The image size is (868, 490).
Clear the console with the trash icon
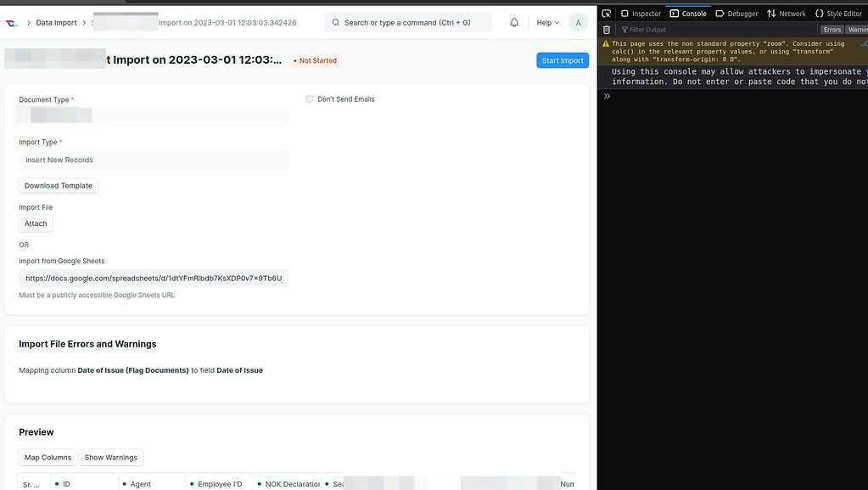pyautogui.click(x=606, y=29)
